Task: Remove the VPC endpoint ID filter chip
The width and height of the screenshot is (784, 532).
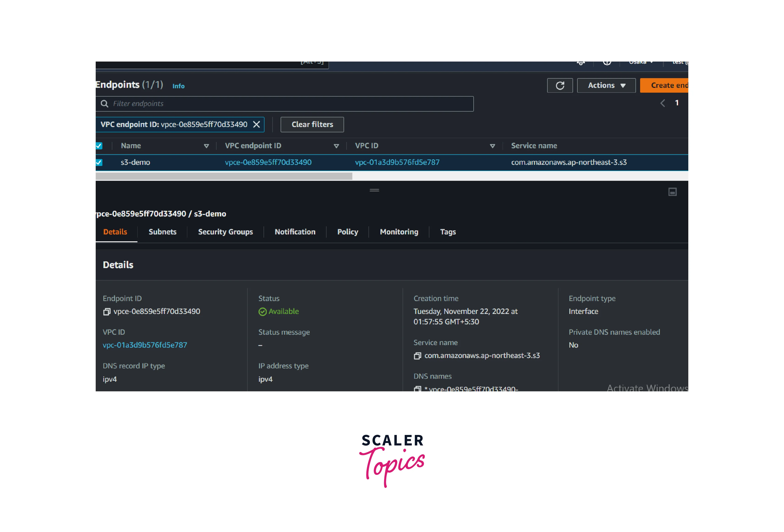Action: [x=256, y=124]
